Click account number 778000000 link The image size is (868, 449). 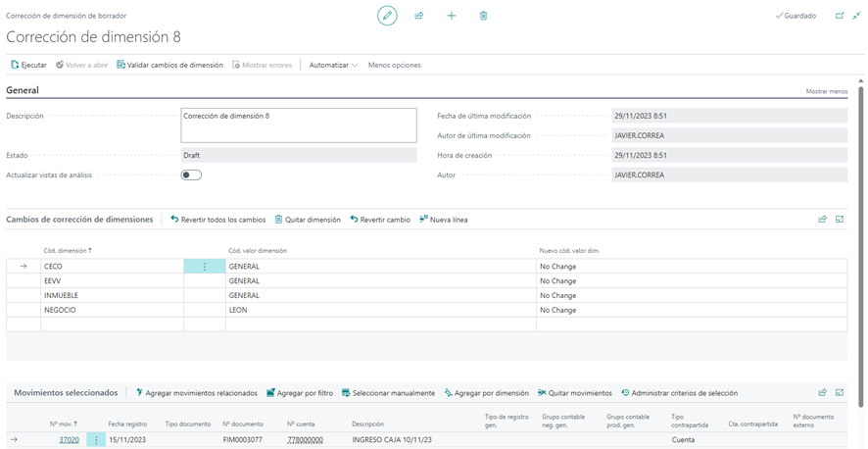[305, 440]
